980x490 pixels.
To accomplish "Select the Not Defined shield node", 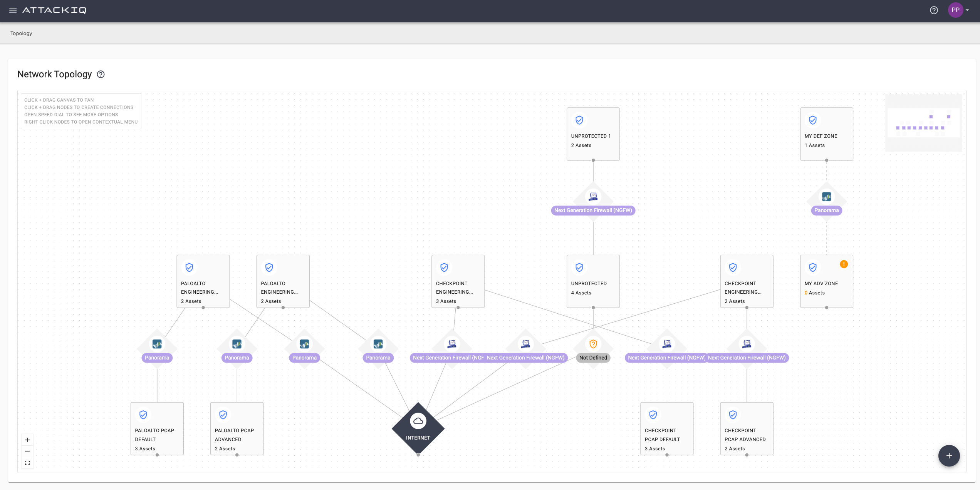I will [x=593, y=345].
